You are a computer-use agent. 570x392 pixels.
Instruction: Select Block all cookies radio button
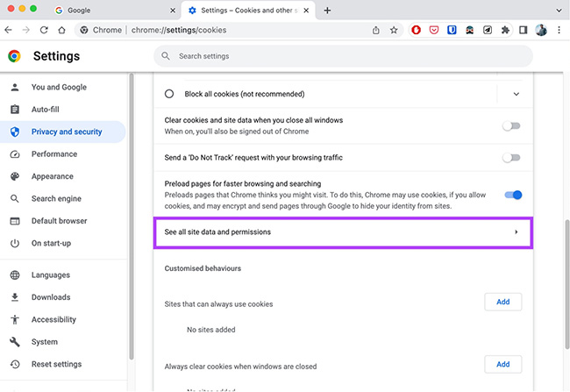(x=169, y=94)
